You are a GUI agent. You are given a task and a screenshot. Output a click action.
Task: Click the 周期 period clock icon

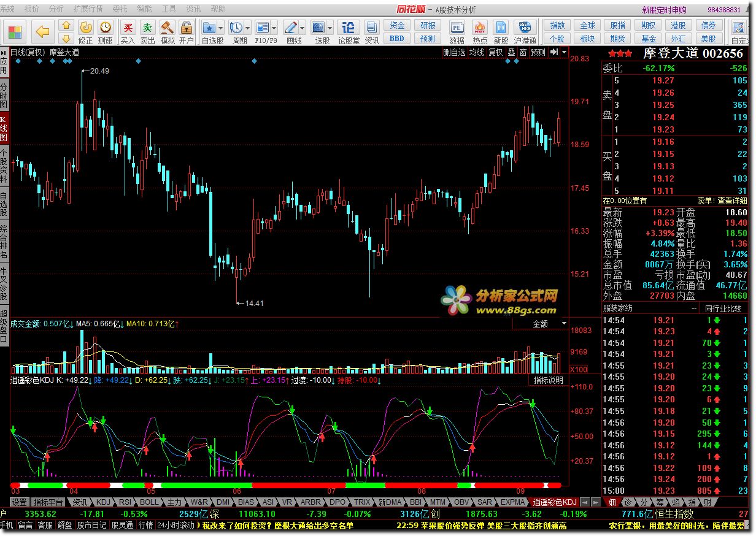[236, 27]
